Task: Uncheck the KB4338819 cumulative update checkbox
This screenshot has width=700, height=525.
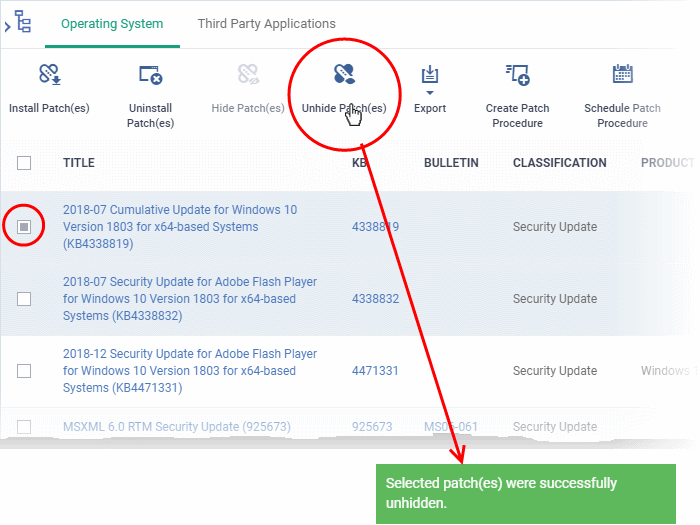Action: coord(24,227)
